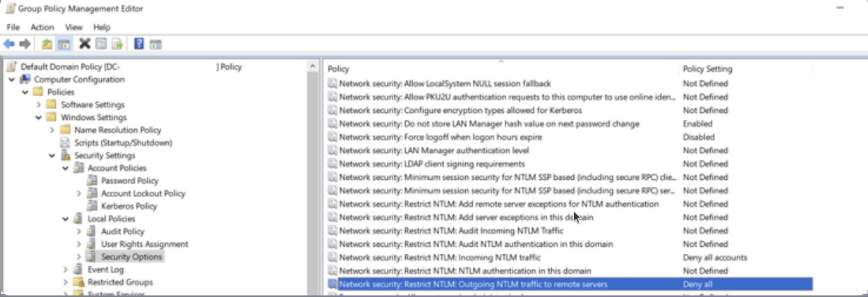Click icon beside Outgoing NTLM traffic to remote servers
868x297 pixels.
pyautogui.click(x=332, y=284)
